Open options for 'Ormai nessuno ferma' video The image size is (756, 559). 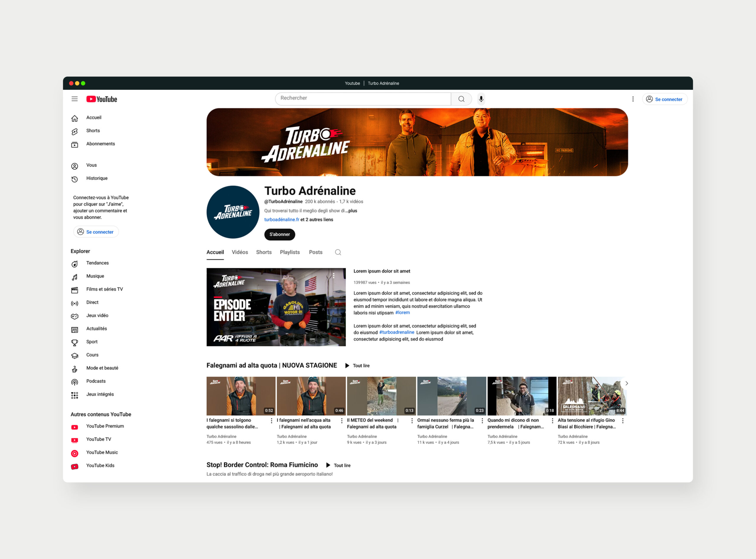(482, 421)
